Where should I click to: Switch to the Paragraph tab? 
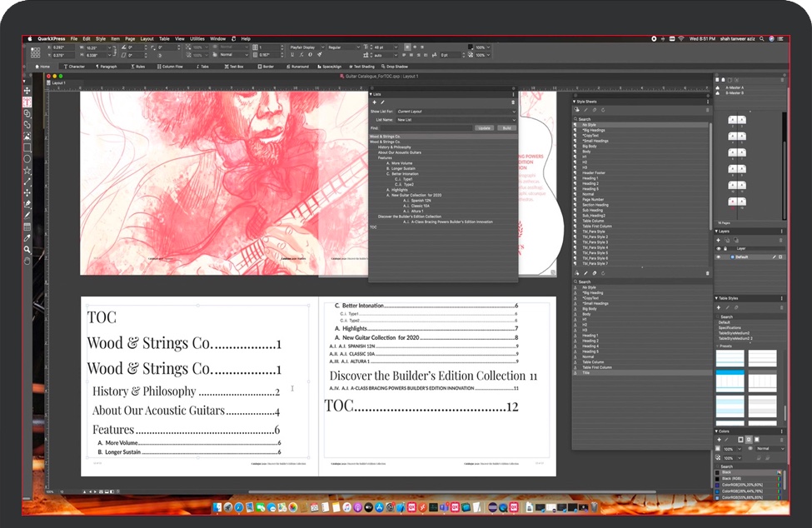(x=107, y=67)
